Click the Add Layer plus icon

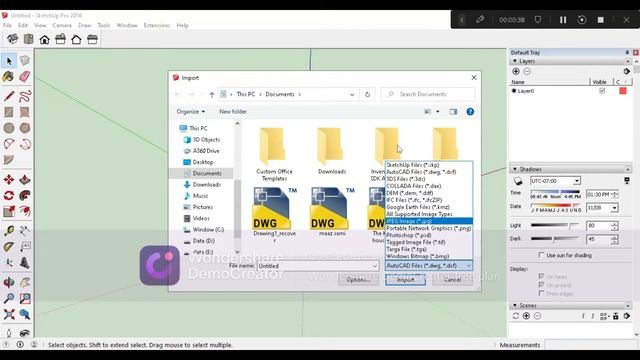click(x=516, y=71)
